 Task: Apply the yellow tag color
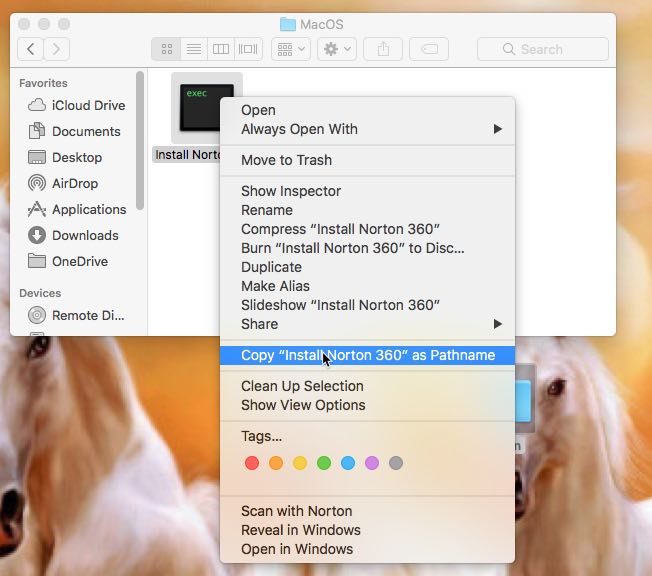coord(300,463)
